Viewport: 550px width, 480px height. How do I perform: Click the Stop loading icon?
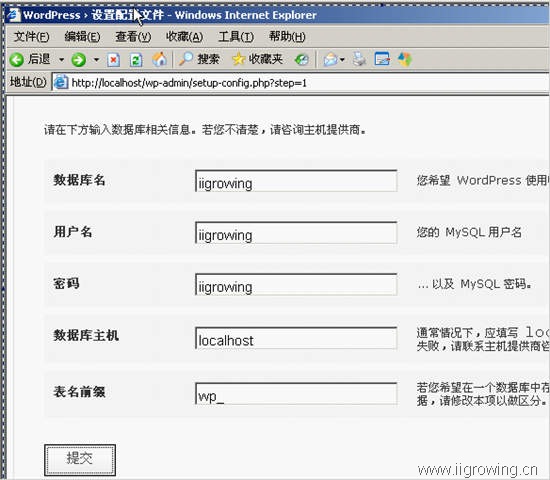[113, 60]
